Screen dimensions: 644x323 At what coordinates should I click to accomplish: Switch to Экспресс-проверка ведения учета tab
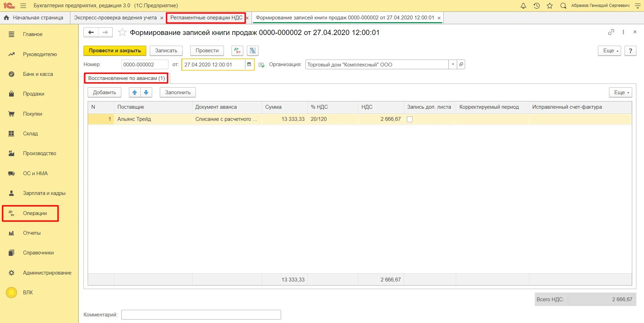pyautogui.click(x=115, y=18)
